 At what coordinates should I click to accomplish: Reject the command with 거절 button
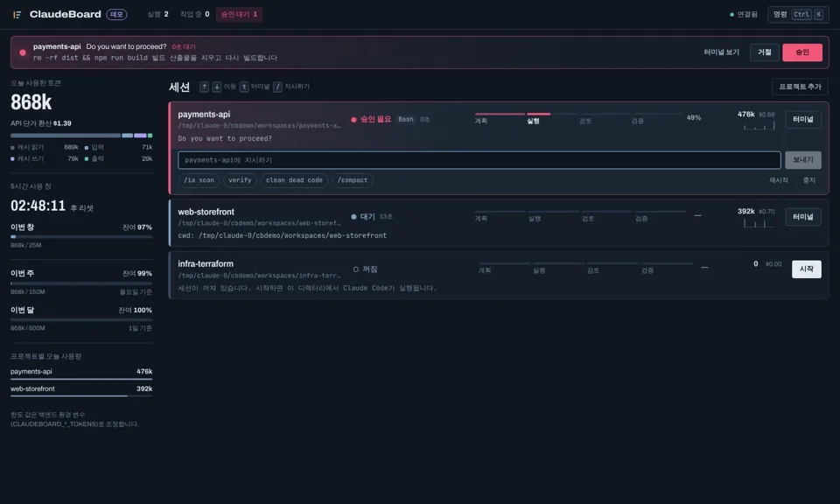(x=765, y=52)
